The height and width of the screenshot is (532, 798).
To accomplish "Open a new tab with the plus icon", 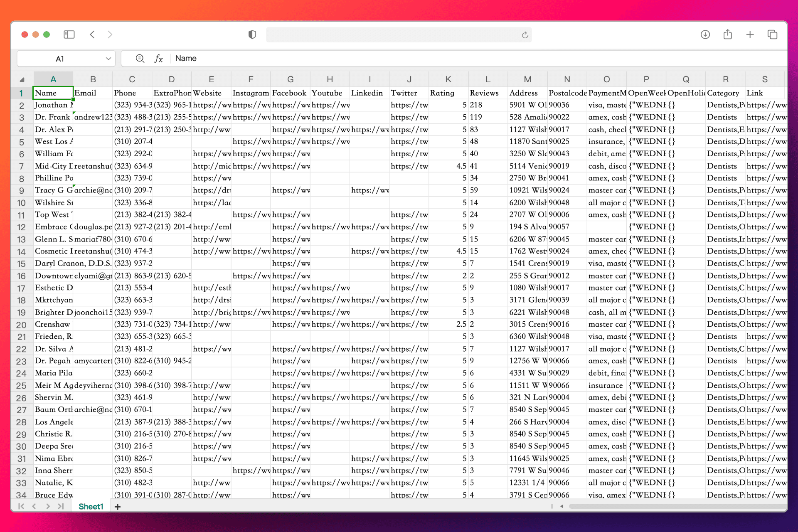I will (750, 34).
